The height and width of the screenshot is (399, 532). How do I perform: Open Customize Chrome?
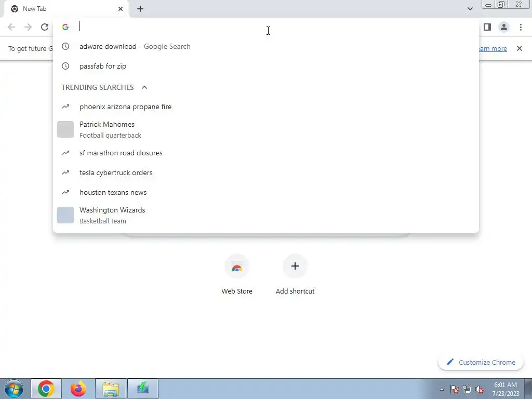481,362
